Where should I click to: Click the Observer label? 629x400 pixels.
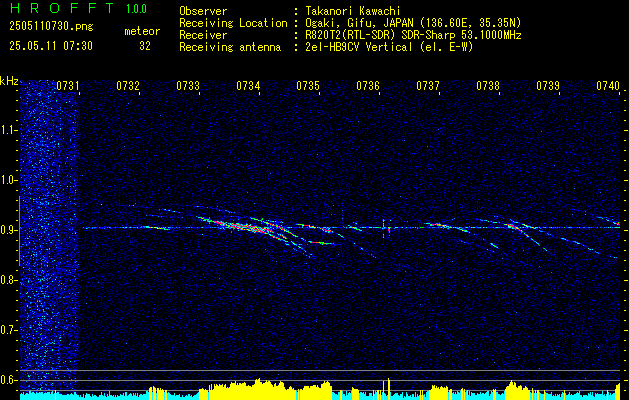tap(203, 11)
